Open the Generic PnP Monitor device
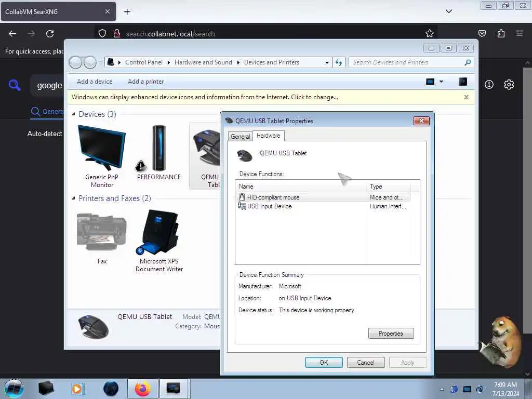Screen dimensions: 532x399 pos(101,156)
